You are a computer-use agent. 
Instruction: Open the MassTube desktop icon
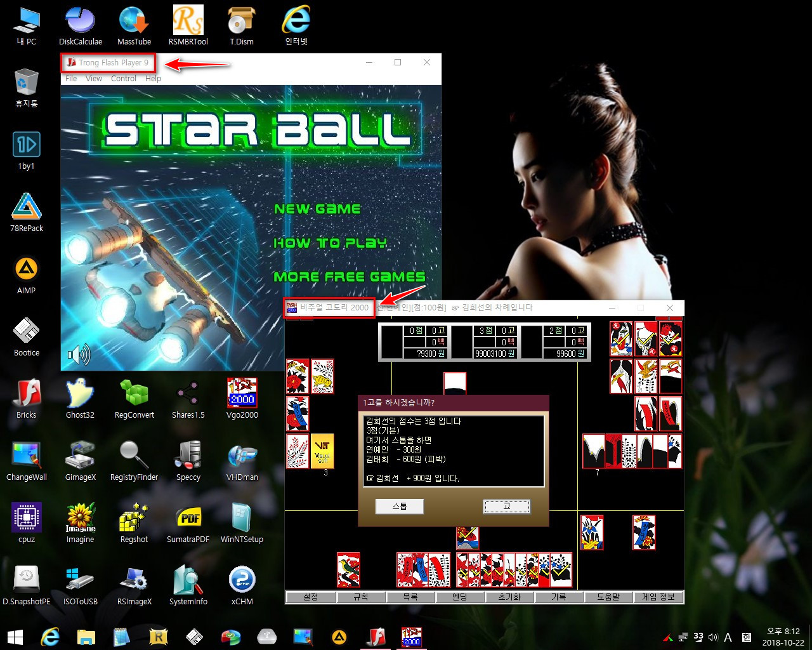[134, 26]
